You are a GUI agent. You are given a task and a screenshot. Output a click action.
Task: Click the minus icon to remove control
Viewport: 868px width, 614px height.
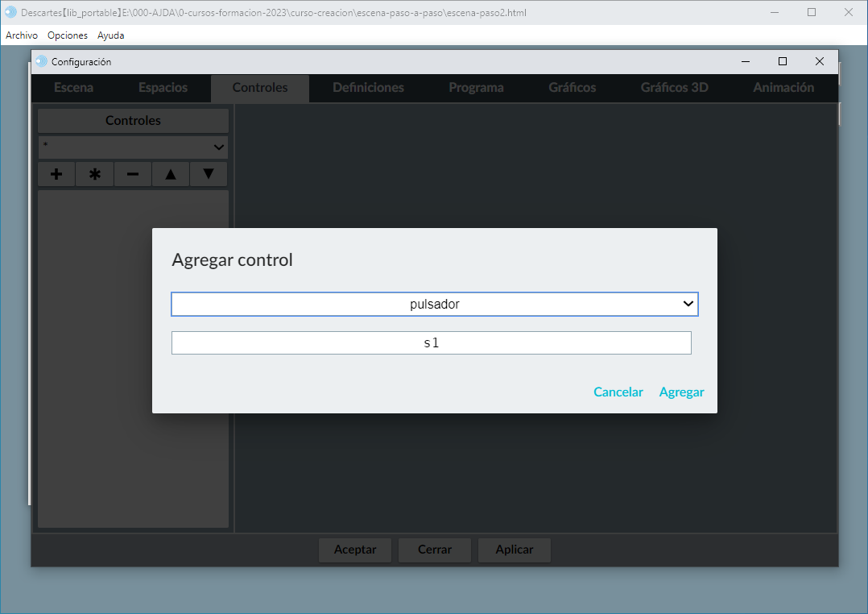tap(133, 174)
